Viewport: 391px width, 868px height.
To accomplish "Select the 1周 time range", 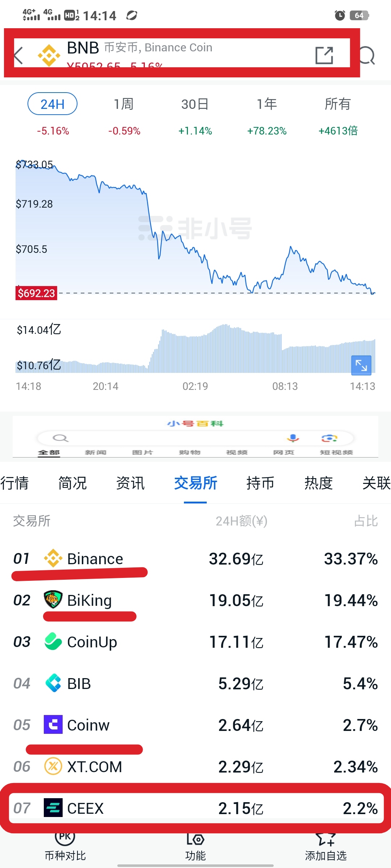I will coord(124,104).
